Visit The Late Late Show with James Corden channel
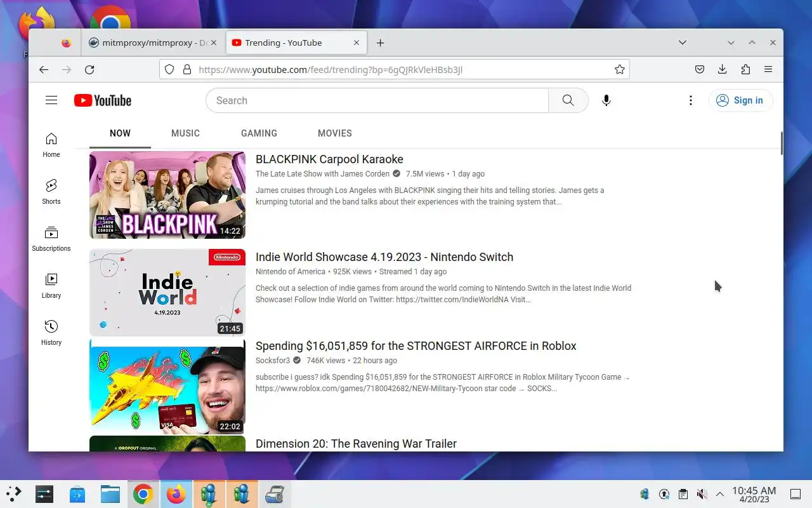This screenshot has height=508, width=812. click(323, 174)
